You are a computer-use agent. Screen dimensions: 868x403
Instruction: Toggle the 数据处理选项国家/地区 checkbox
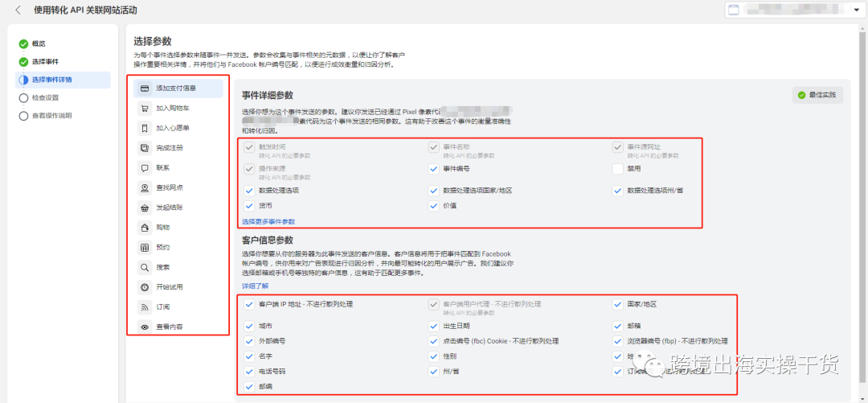(433, 191)
